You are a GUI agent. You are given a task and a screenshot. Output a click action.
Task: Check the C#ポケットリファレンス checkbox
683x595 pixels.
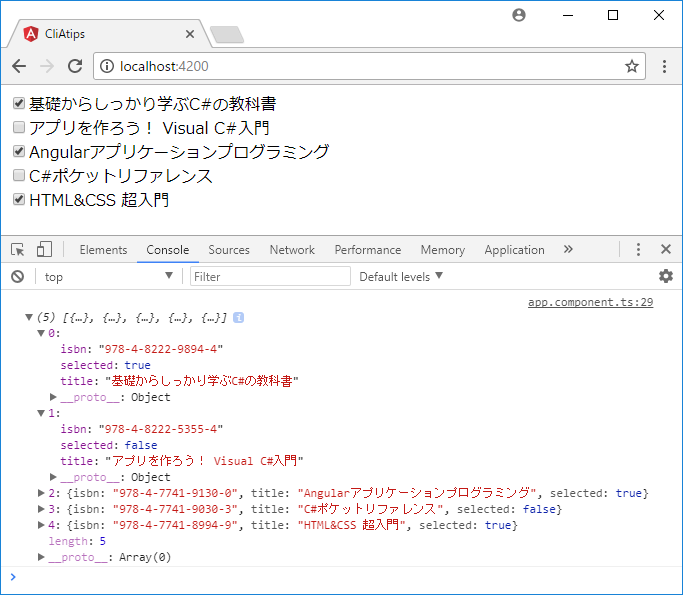point(19,175)
